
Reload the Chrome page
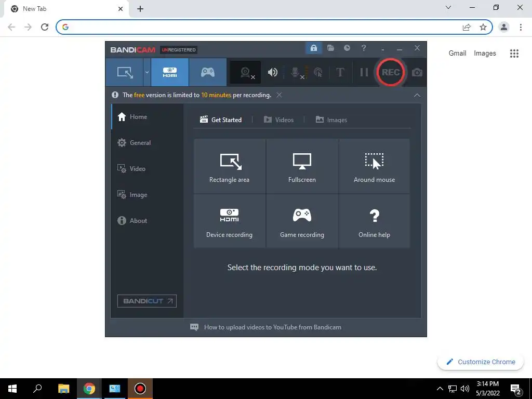45,27
